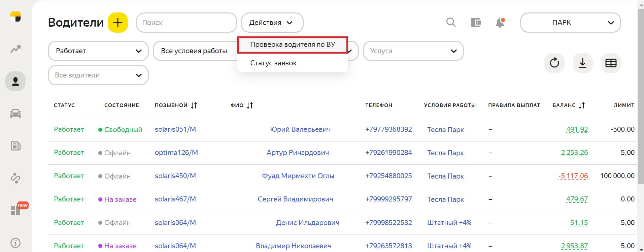Viewport: 644px width, 252px height.
Task: Open balance 491,92
Action: click(577, 129)
